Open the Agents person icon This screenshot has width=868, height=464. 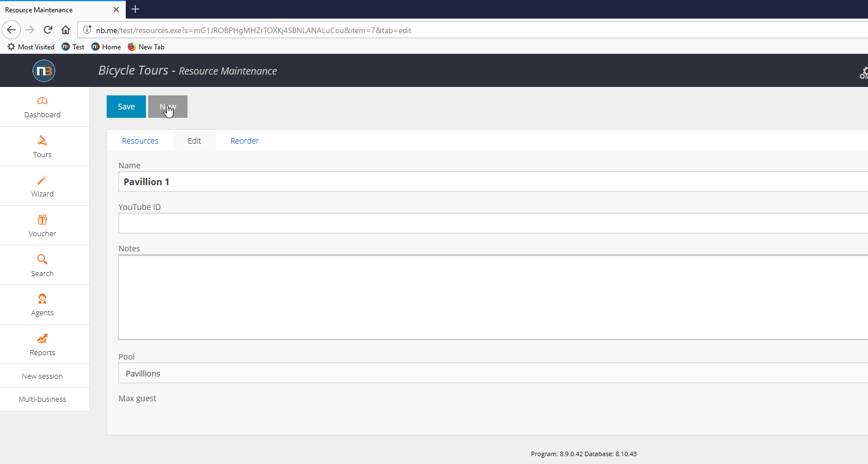click(42, 299)
